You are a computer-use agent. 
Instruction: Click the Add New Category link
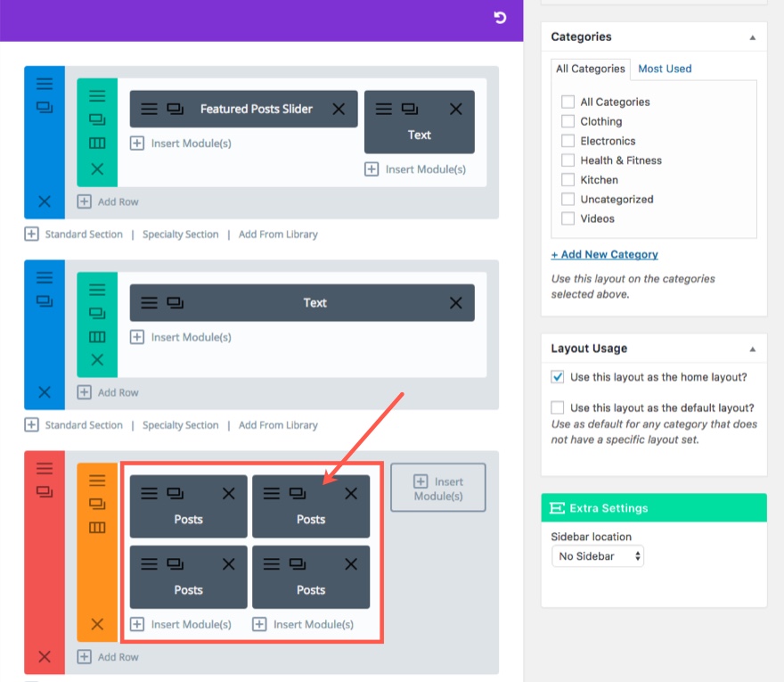click(605, 254)
